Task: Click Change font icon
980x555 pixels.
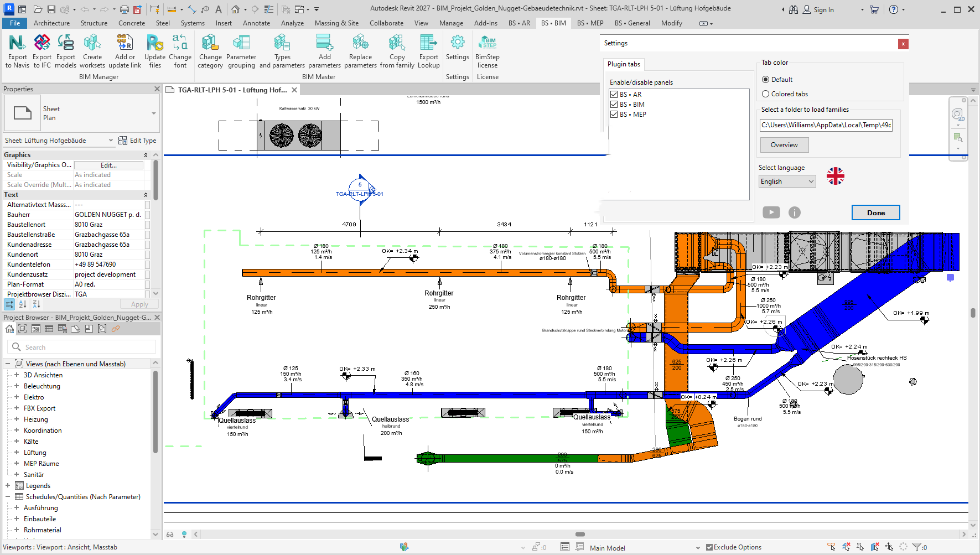Action: coord(180,43)
